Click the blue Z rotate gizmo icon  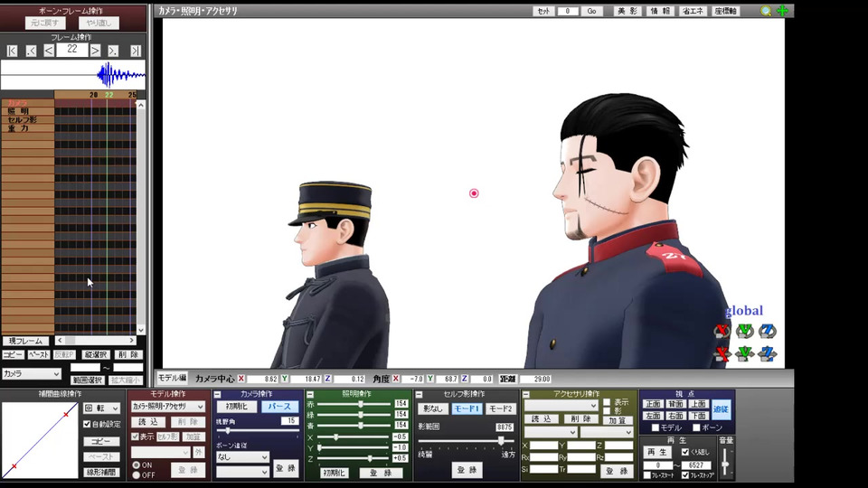coord(768,331)
